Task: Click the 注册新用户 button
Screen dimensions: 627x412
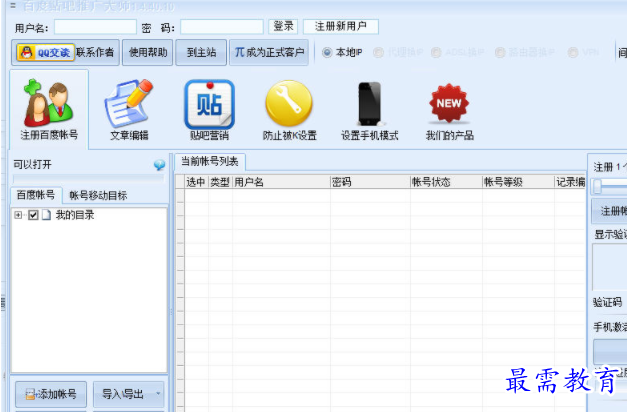Action: pyautogui.click(x=341, y=26)
